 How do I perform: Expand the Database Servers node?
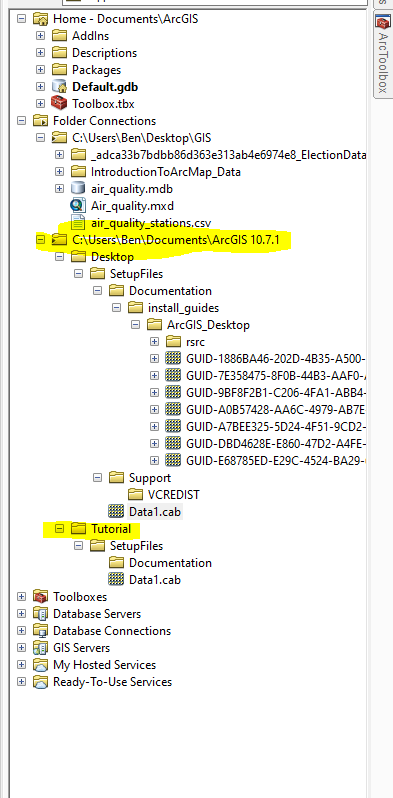(x=21, y=614)
